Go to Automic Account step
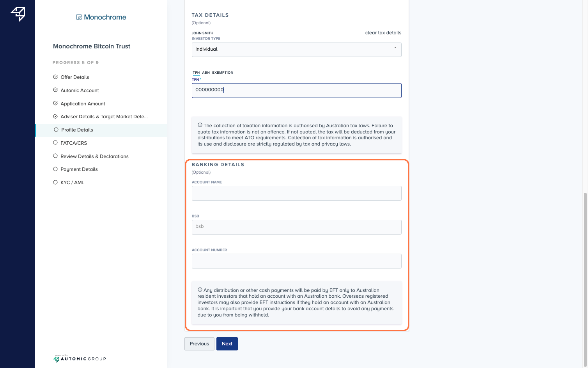588x368 pixels. pyautogui.click(x=80, y=91)
